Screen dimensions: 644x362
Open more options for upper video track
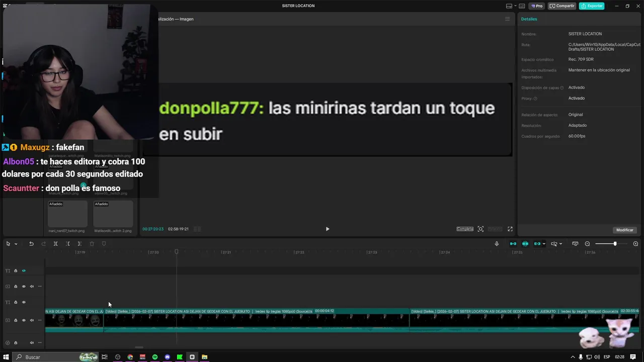pos(40,287)
